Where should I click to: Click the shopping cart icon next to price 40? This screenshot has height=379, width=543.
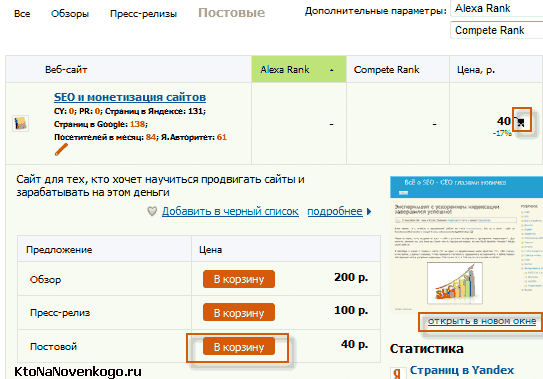pyautogui.click(x=520, y=122)
